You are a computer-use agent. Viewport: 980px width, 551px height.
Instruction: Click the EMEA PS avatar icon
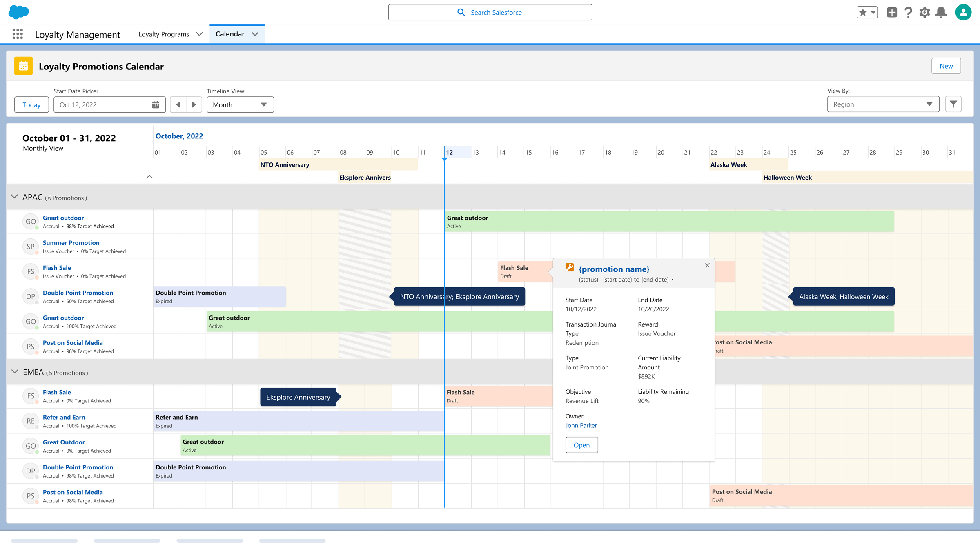[x=31, y=495]
